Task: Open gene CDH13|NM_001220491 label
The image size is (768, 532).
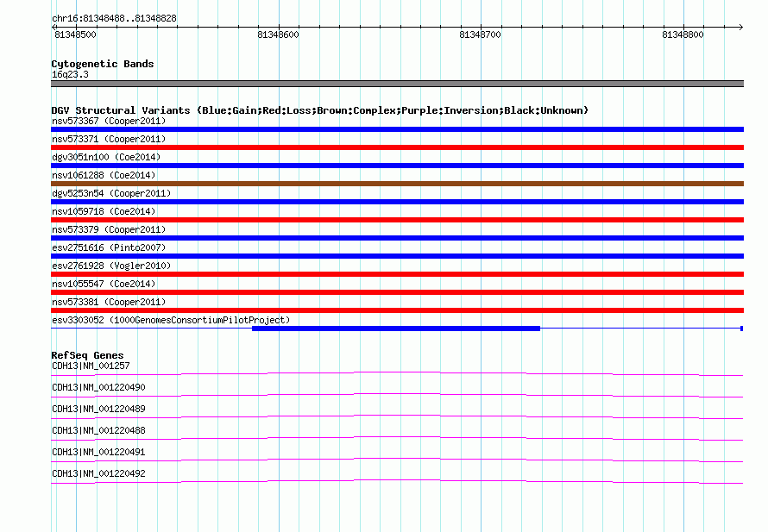Action: (x=98, y=452)
